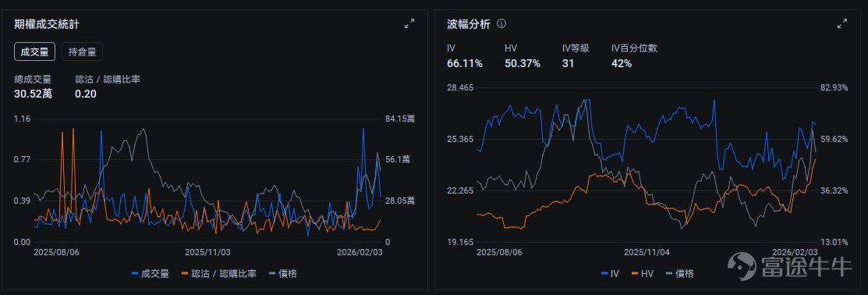Image resolution: width=868 pixels, height=295 pixels.
Task: Switch to the 持倉量 tab
Action: 83,52
